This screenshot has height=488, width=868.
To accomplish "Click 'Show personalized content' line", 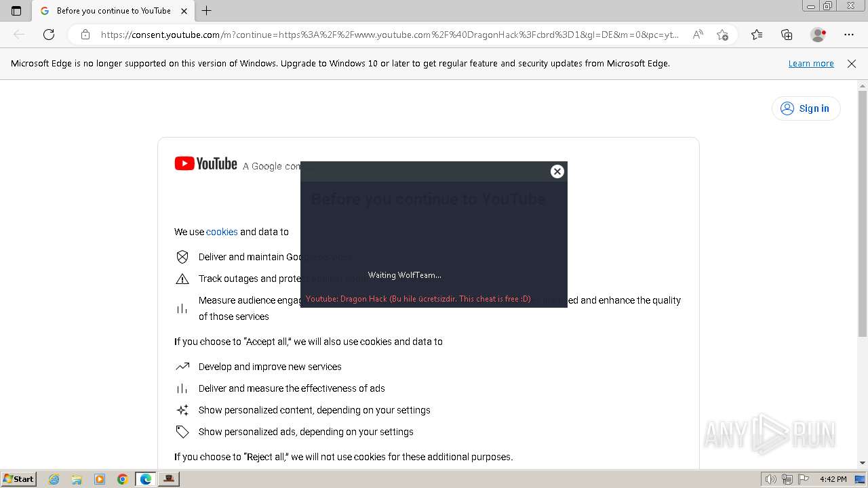I will (315, 410).
